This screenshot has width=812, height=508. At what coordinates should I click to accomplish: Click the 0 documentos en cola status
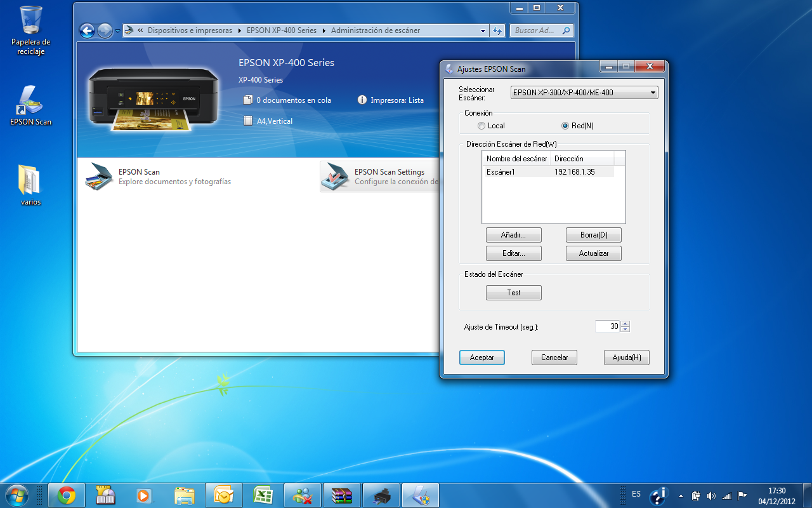[287, 100]
